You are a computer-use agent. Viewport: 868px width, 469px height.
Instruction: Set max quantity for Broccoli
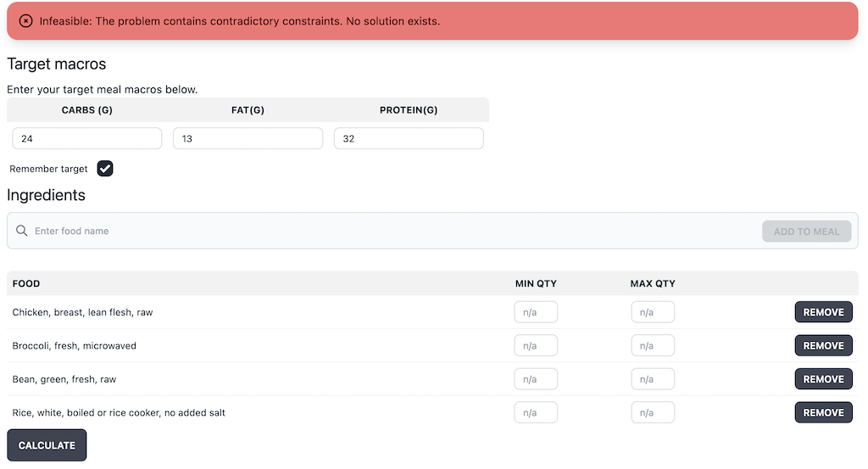pyautogui.click(x=653, y=346)
